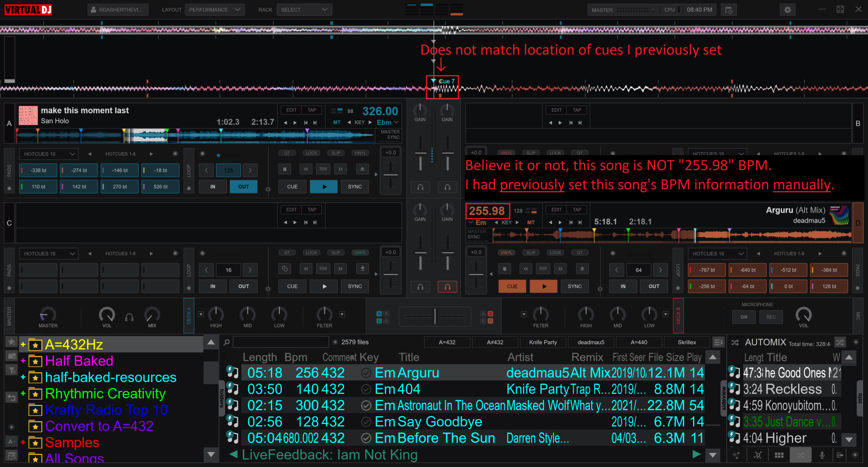Screen dimensions: 868x467
Task: Click the CUE button on Deck D
Action: tap(512, 286)
